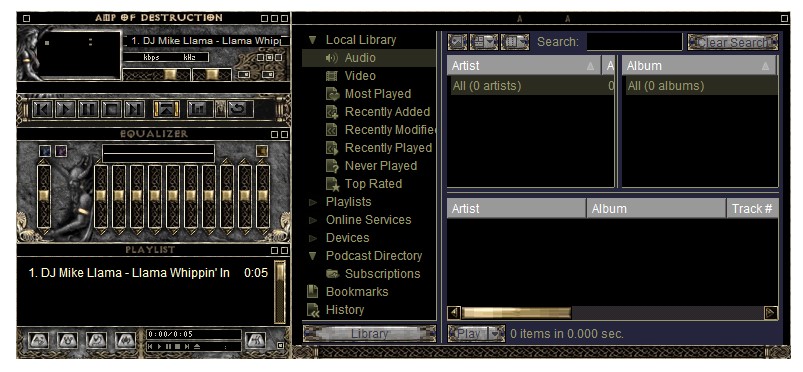This screenshot has width=803, height=372.
Task: Click the Clear Search button
Action: pyautogui.click(x=733, y=42)
